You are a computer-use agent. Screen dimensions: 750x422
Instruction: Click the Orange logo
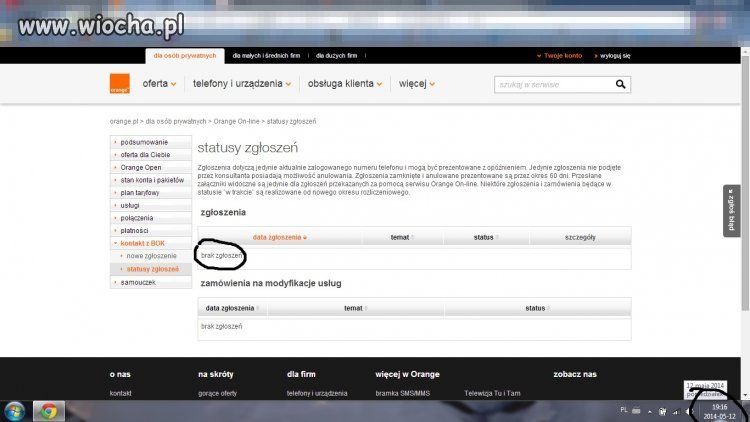[120, 84]
